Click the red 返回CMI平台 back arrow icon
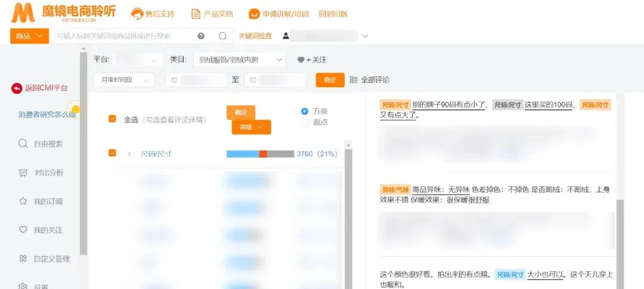Image resolution: width=644 pixels, height=289 pixels. tap(17, 88)
